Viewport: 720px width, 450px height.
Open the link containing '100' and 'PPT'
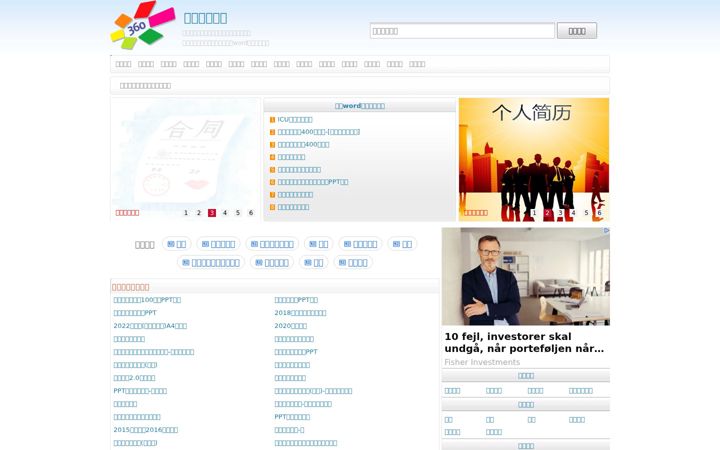[x=147, y=300]
